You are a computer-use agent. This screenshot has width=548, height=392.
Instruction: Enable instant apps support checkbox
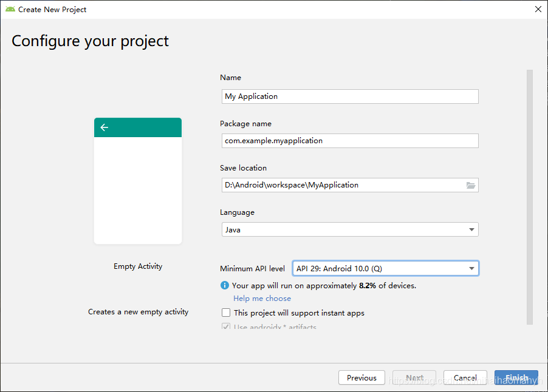(x=226, y=313)
